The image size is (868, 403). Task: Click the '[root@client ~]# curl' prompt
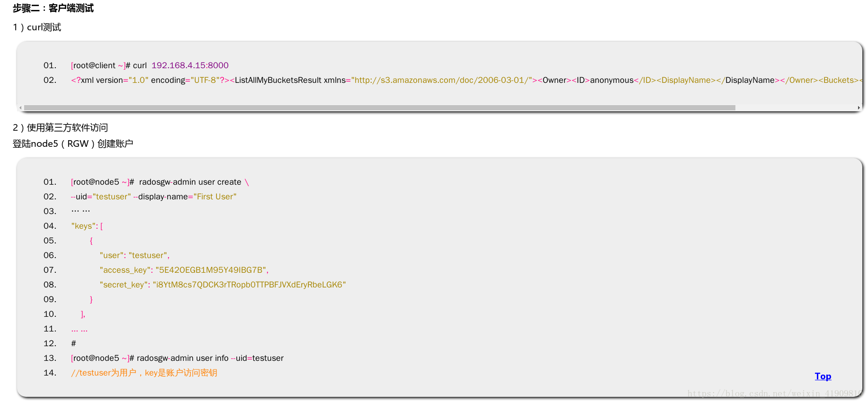click(109, 65)
